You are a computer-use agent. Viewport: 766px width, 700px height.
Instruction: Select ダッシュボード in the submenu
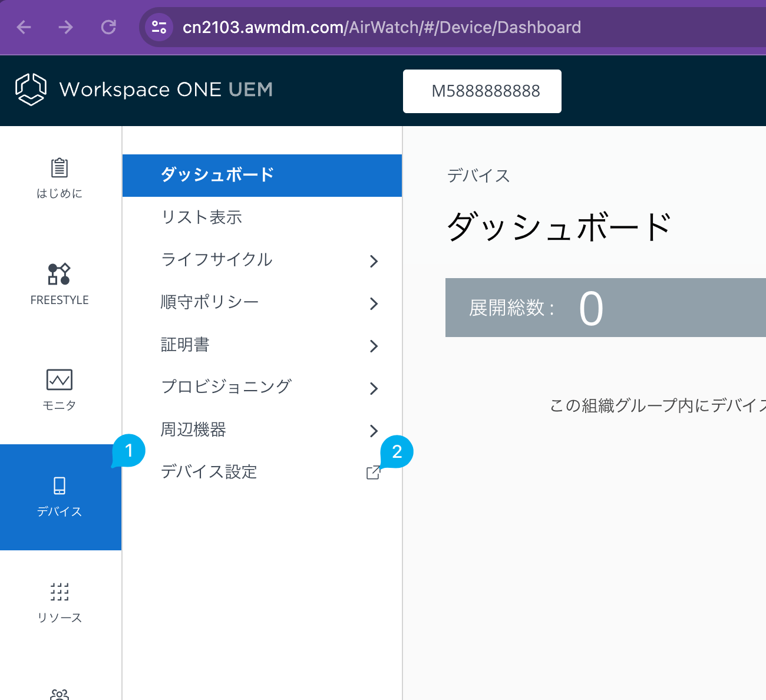point(262,175)
